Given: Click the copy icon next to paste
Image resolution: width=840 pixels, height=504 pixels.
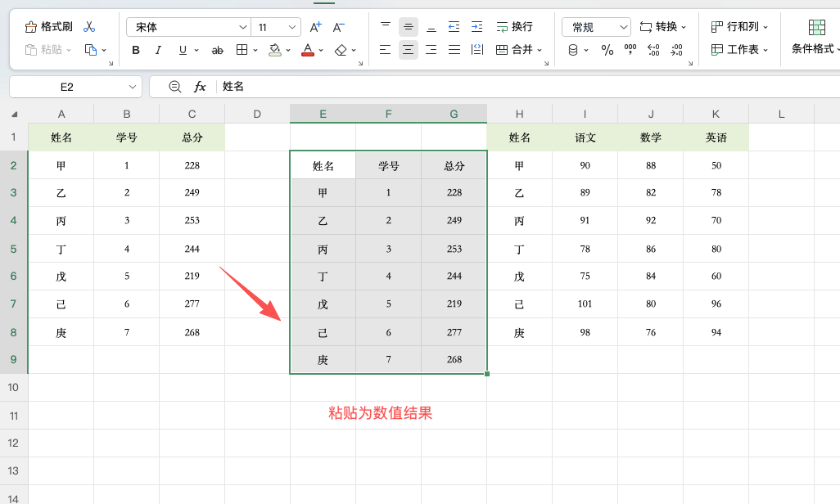Looking at the screenshot, I should click(x=91, y=50).
